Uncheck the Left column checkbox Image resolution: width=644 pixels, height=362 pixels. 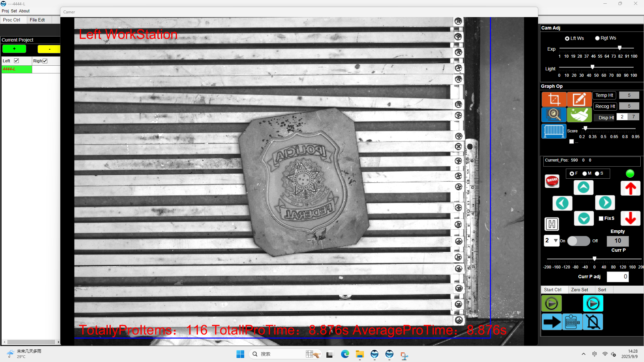16,61
